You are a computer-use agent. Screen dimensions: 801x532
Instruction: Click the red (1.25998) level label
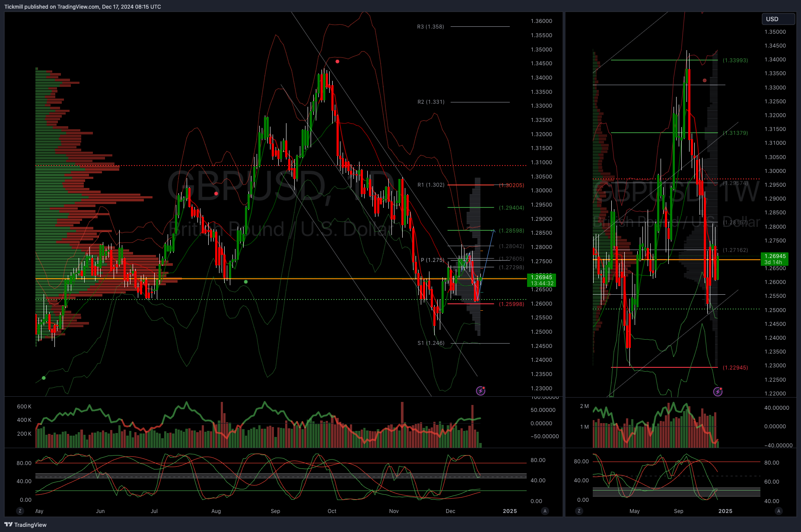pyautogui.click(x=512, y=304)
